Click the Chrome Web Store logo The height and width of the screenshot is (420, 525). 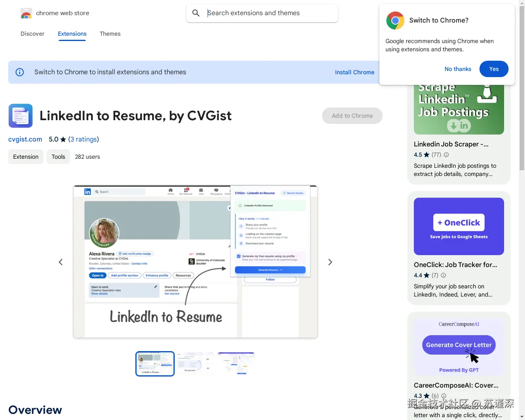[x=26, y=13]
